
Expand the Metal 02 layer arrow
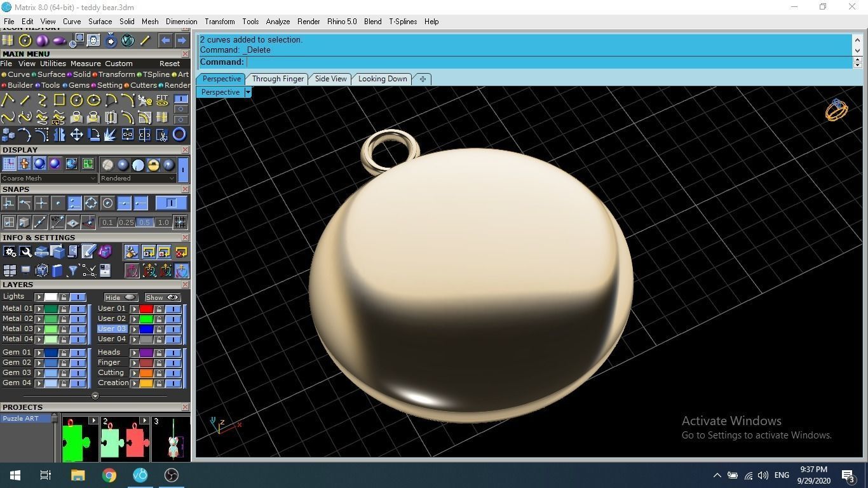[39, 319]
